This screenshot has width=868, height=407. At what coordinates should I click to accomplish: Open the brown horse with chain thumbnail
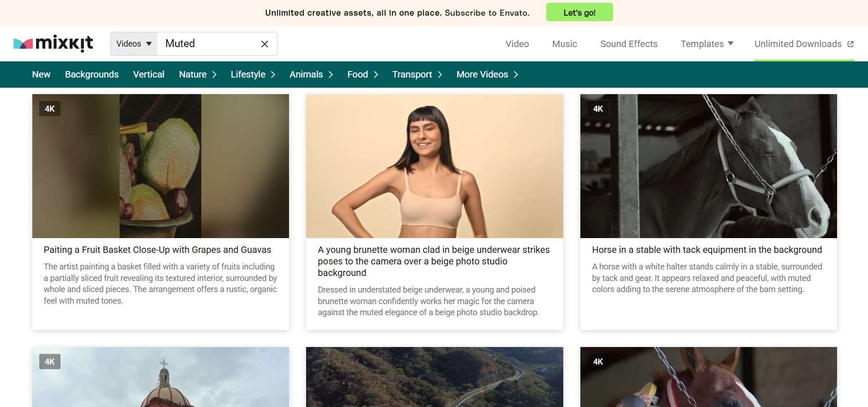709,377
